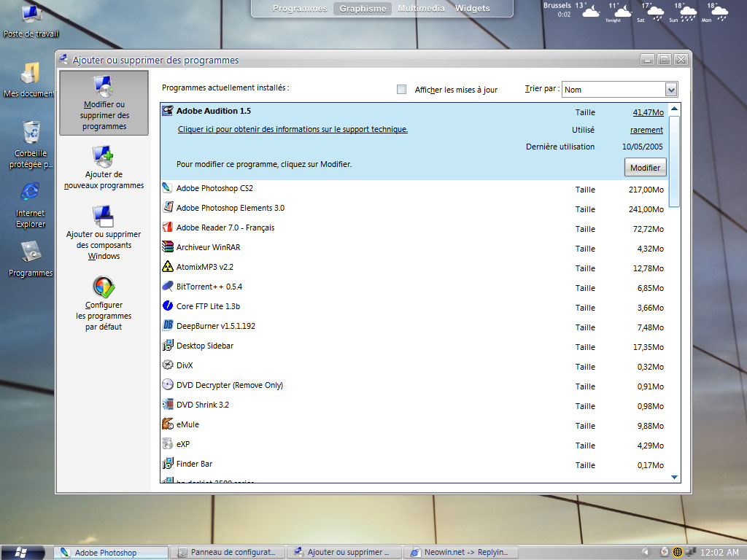Screen dimensions: 747x560
Task: Click the Start button on the taskbar
Action: pyautogui.click(x=20, y=552)
